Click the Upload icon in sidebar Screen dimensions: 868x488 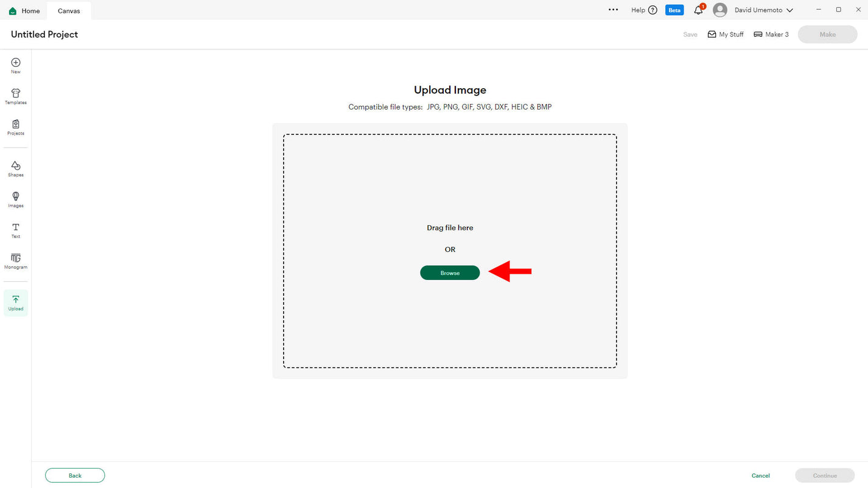16,302
